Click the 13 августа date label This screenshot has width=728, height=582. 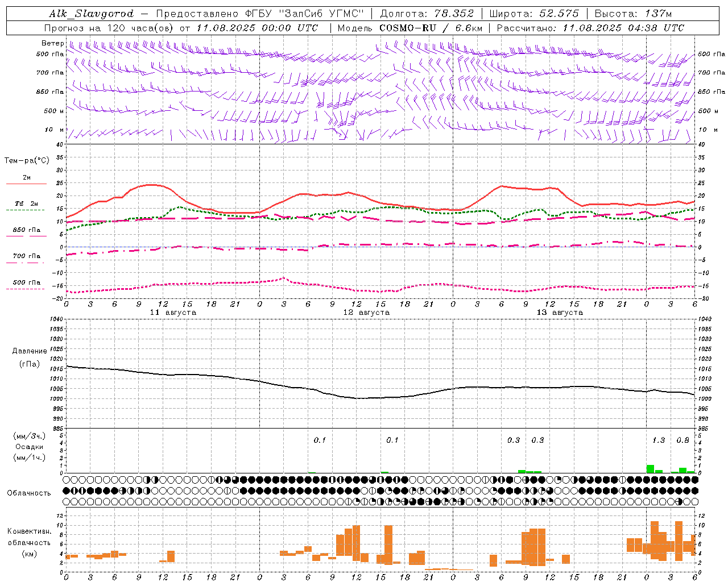(x=560, y=313)
